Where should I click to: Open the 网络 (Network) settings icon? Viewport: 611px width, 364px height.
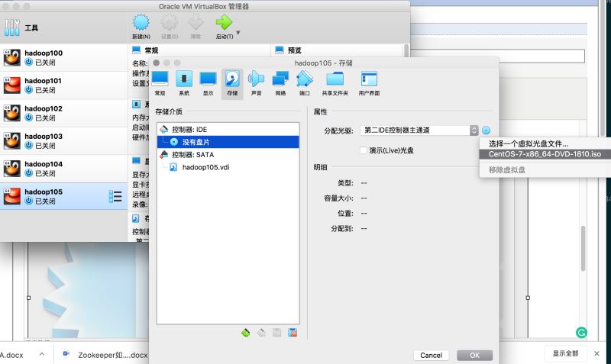coord(280,80)
